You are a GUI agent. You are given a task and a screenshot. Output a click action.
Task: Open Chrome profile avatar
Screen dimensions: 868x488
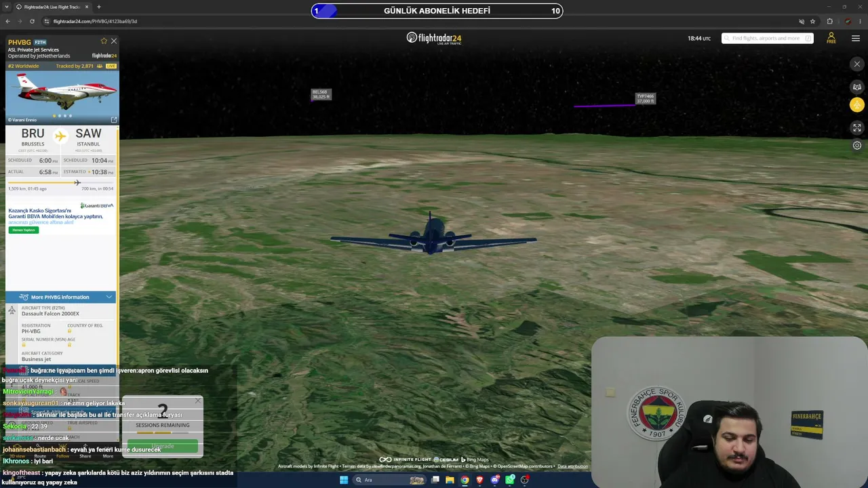click(848, 21)
